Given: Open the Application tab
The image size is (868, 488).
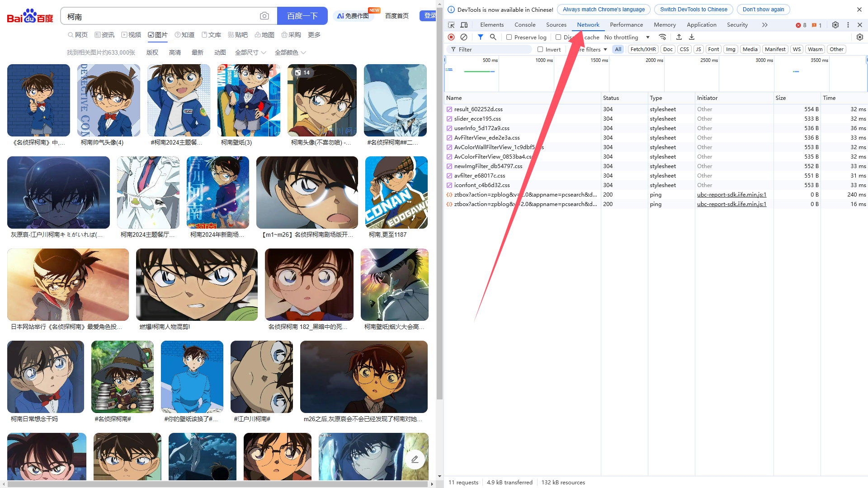Looking at the screenshot, I should tap(702, 25).
